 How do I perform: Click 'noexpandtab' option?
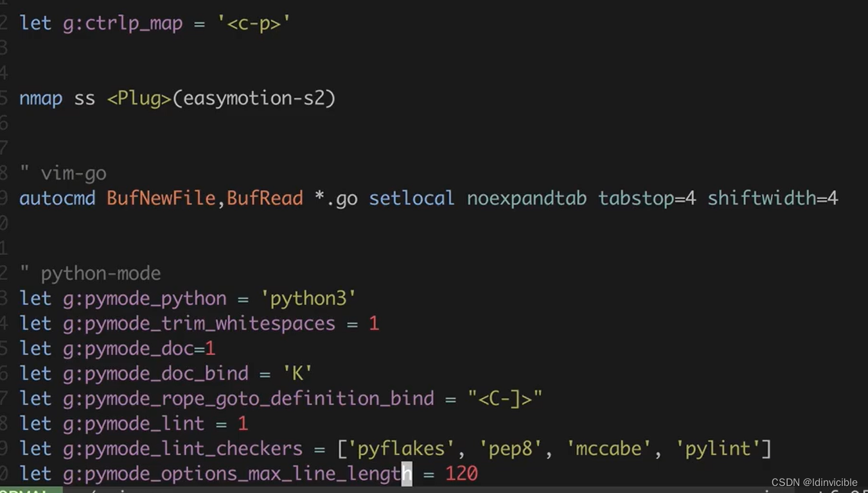point(527,198)
